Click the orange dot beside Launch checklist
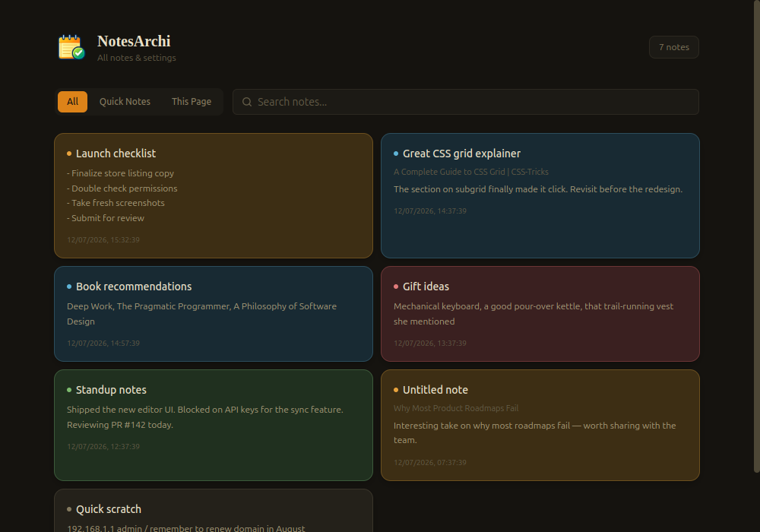Screen dimensions: 760x532 tap(69, 154)
